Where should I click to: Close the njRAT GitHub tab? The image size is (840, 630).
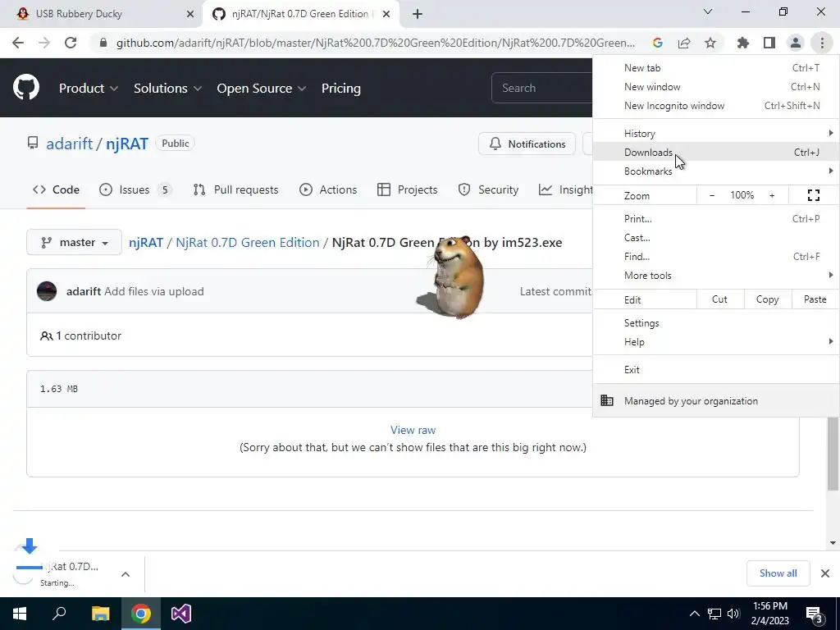point(387,14)
